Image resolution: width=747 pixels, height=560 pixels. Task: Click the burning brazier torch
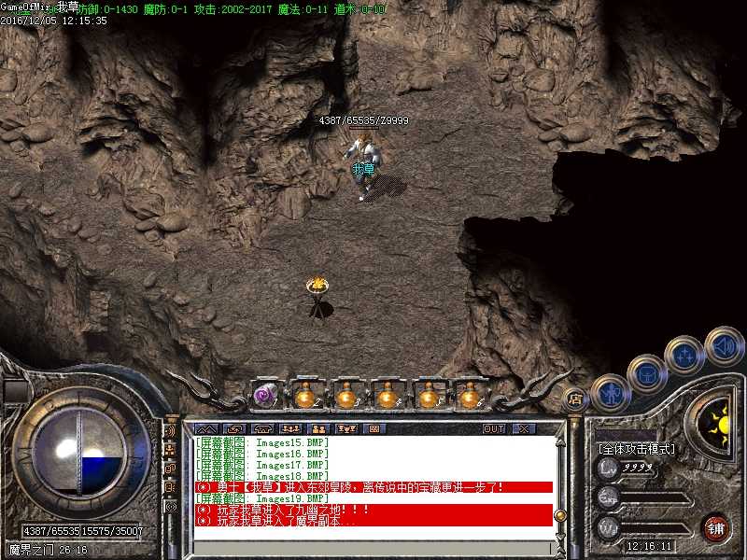pos(317,298)
